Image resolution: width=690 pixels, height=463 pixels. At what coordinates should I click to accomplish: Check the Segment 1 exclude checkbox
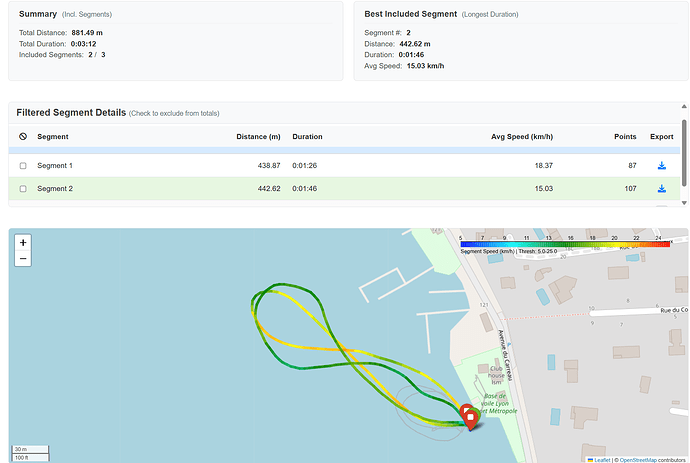click(x=23, y=165)
